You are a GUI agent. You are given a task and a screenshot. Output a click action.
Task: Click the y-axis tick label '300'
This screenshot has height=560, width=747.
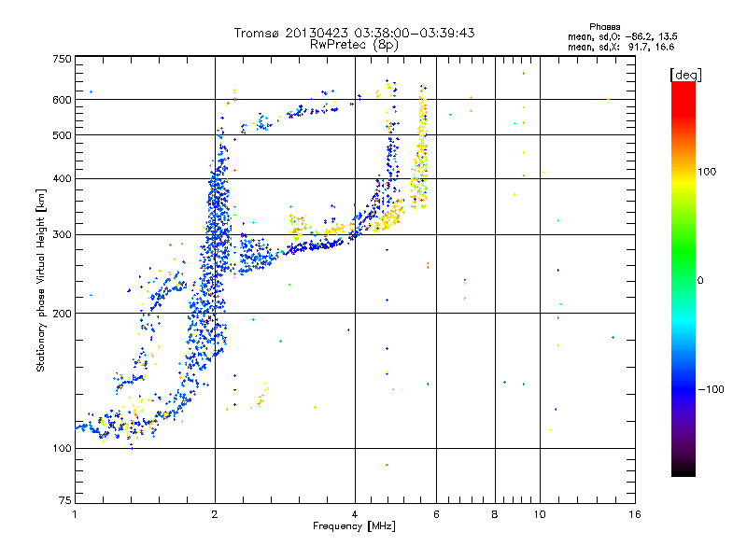click(62, 235)
